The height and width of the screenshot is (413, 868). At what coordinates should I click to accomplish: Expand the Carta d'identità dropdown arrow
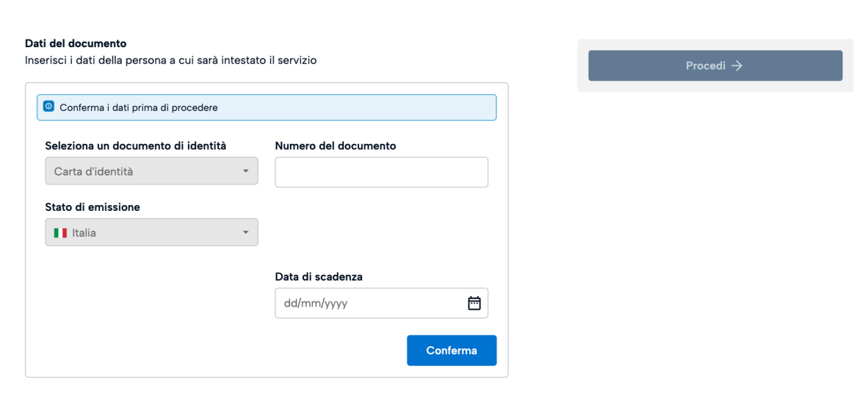246,171
